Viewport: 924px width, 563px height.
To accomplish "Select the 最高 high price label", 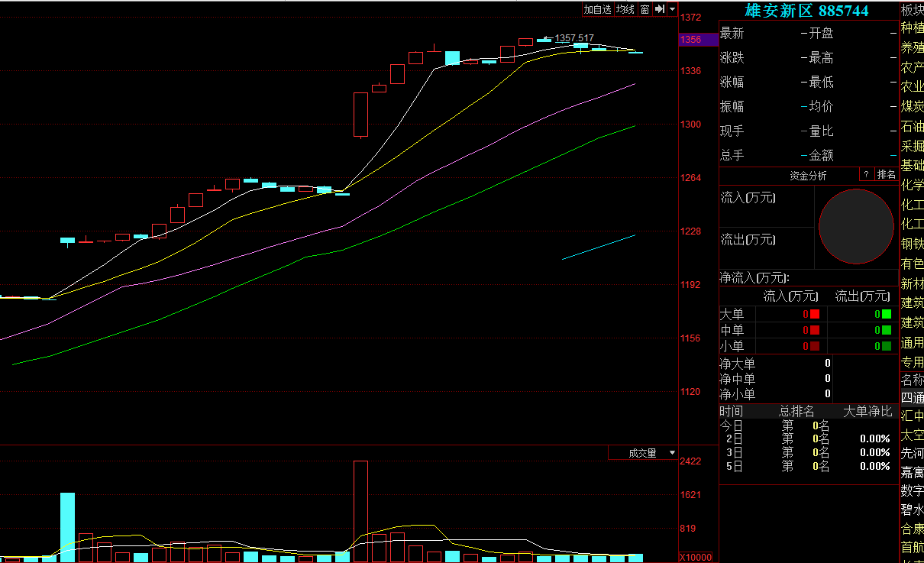I will 822,58.
